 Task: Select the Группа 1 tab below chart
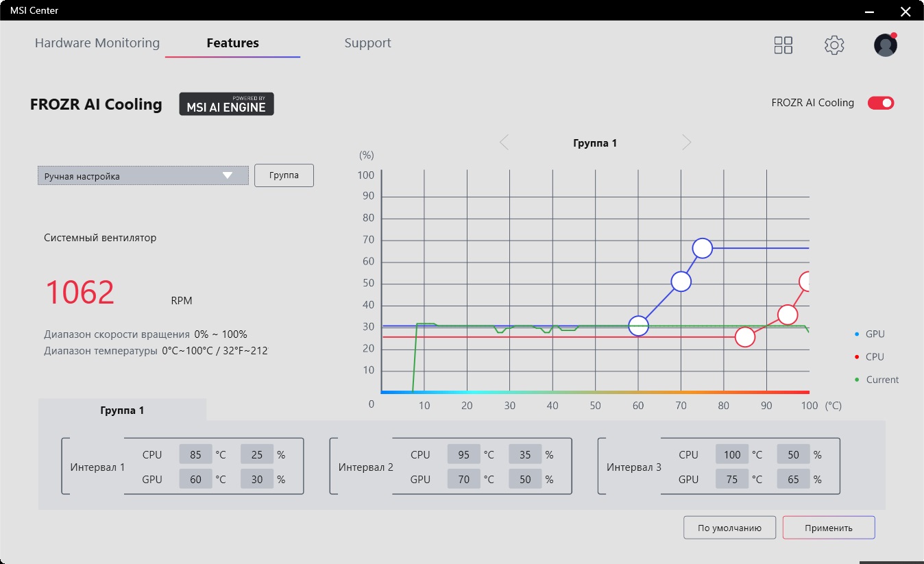pos(122,410)
